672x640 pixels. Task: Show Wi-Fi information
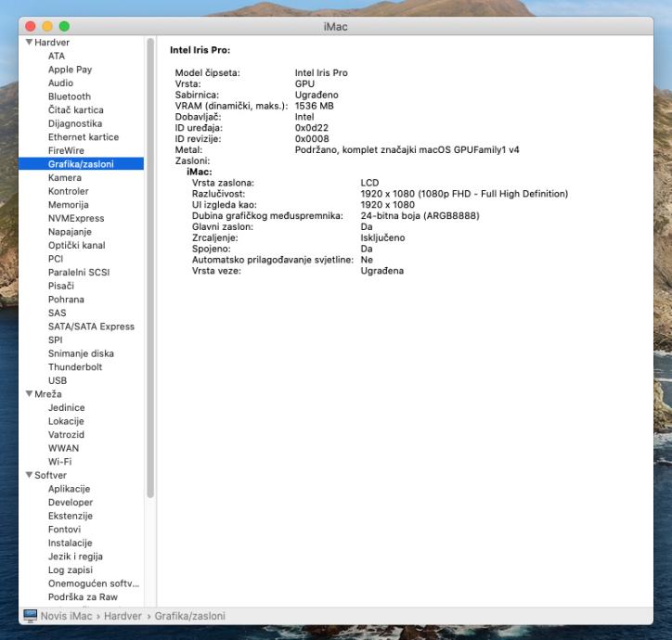coord(60,461)
